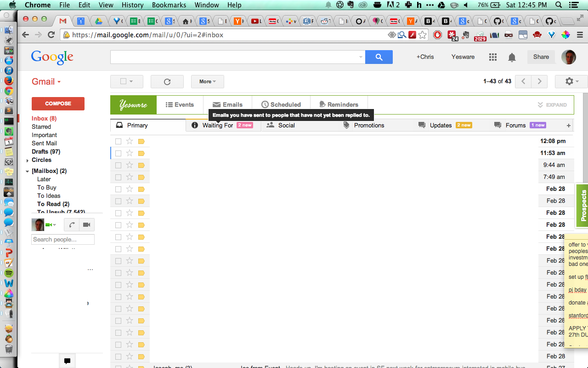Open the More actions dropdown
The image size is (588, 368).
pos(208,81)
